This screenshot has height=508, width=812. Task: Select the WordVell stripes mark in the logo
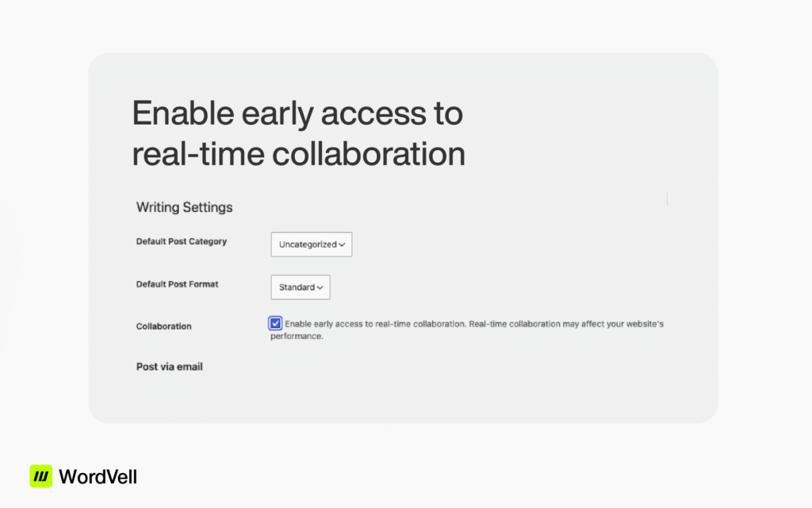point(40,477)
